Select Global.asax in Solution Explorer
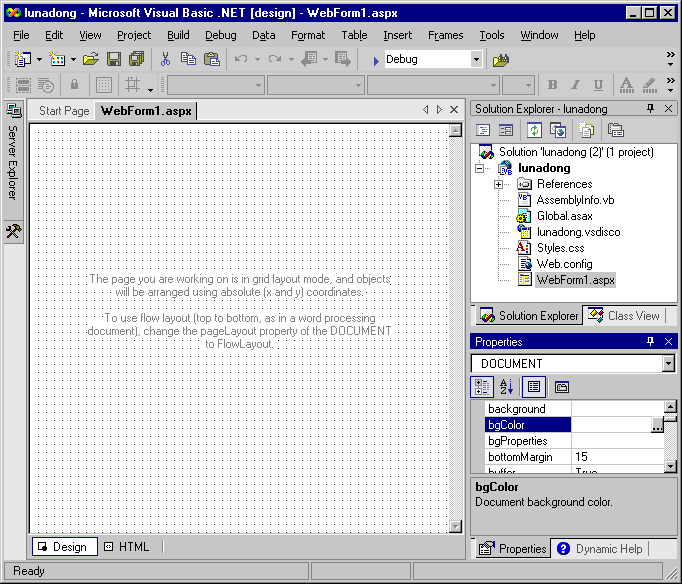The width and height of the screenshot is (682, 584). (x=565, y=216)
